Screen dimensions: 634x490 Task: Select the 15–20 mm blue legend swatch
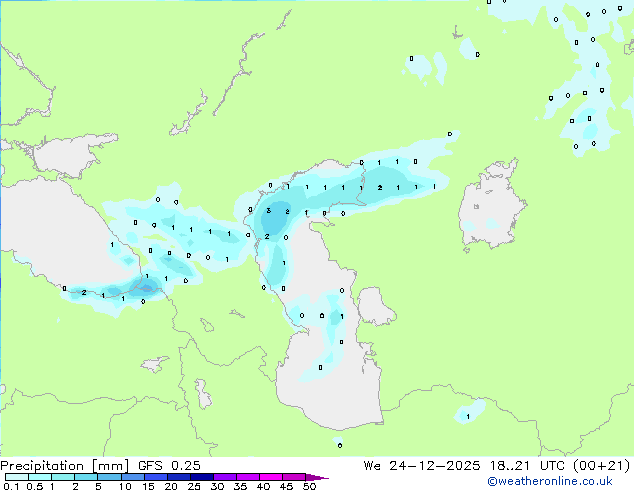[155, 477]
